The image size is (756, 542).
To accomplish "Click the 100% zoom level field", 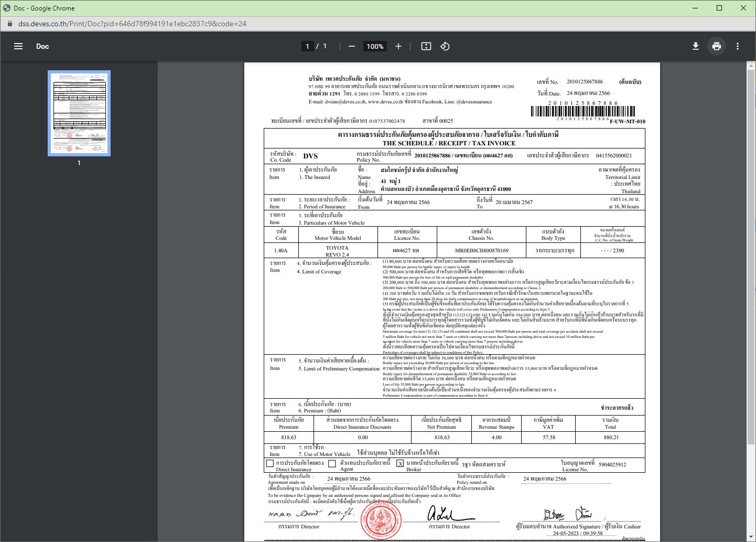I will (375, 46).
